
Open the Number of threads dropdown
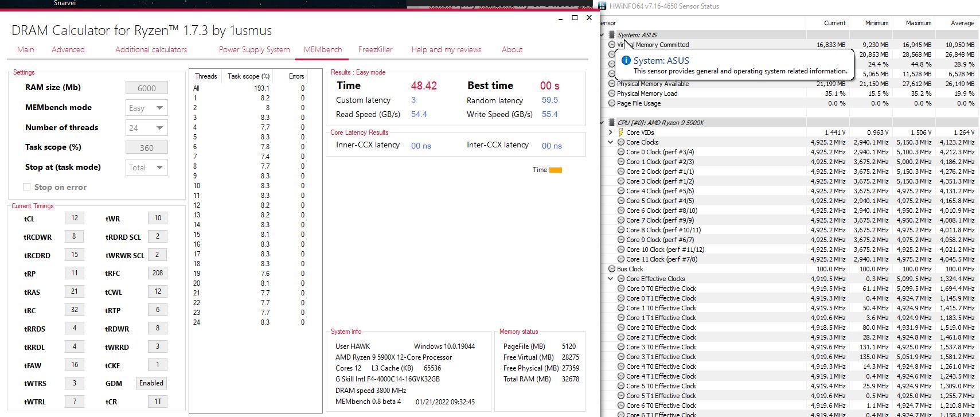click(x=146, y=128)
